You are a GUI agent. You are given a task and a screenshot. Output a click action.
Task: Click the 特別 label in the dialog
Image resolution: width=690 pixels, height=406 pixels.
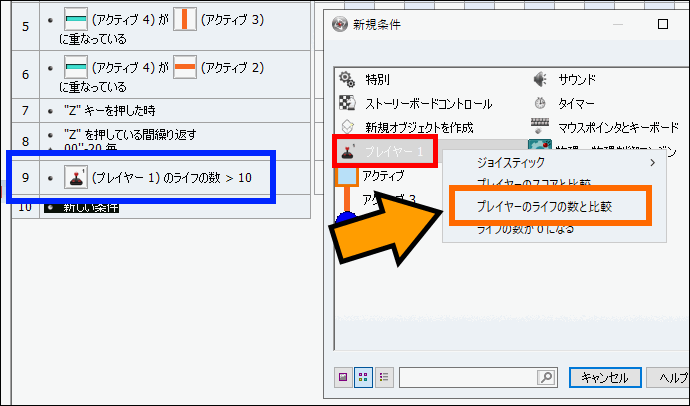point(377,80)
